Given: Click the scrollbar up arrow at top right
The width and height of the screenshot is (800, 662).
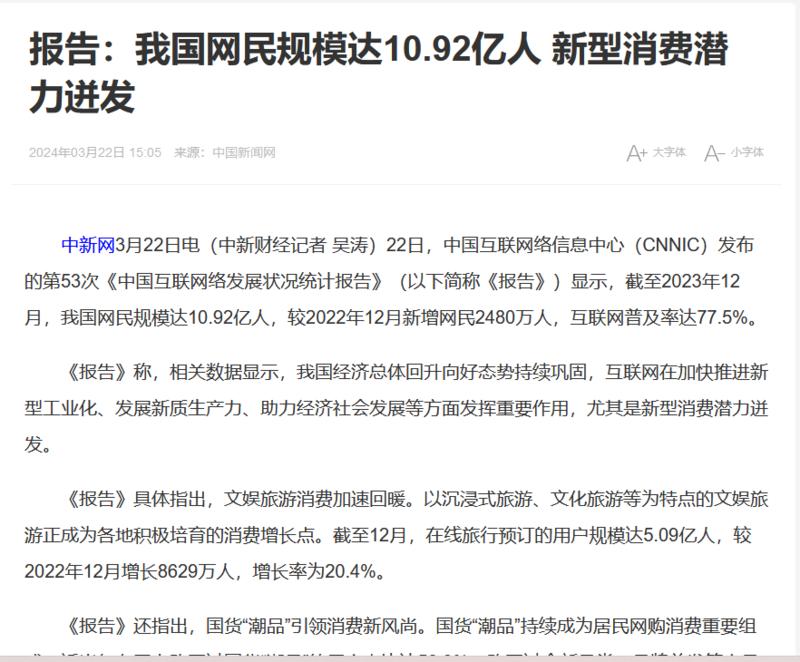Looking at the screenshot, I should click(791, 10).
